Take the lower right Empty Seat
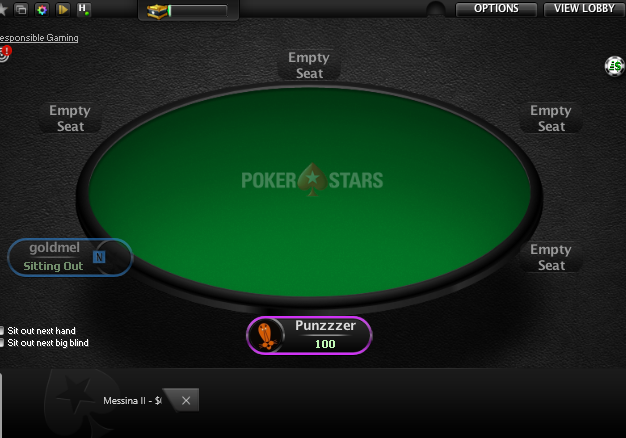 [x=551, y=257]
